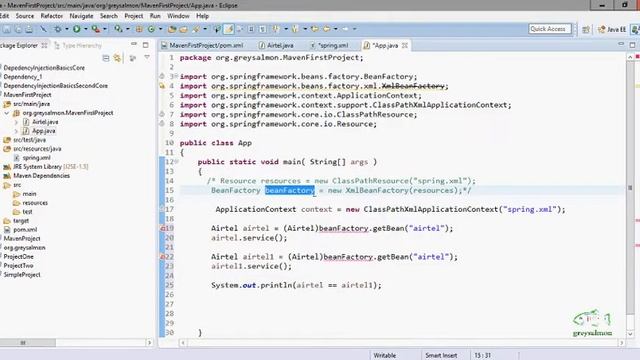Switch to the MavenFirstProject/pom.xml tab

pyautogui.click(x=202, y=45)
